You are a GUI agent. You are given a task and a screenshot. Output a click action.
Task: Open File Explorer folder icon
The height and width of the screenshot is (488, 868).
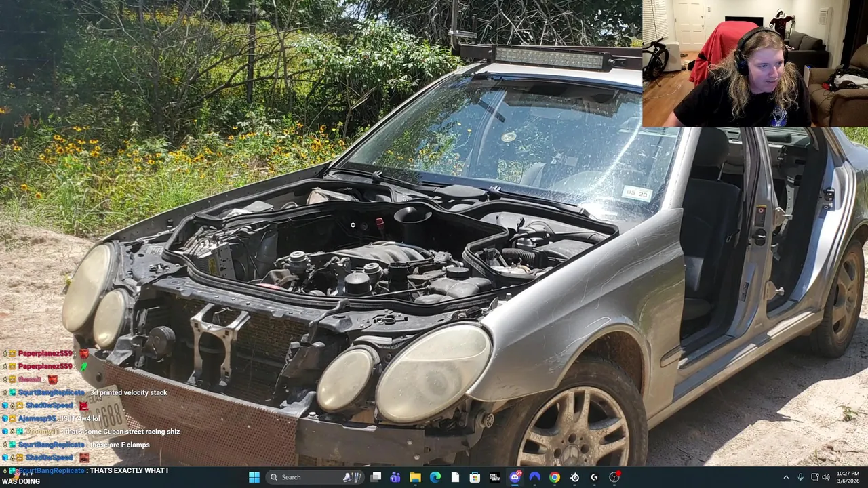415,477
